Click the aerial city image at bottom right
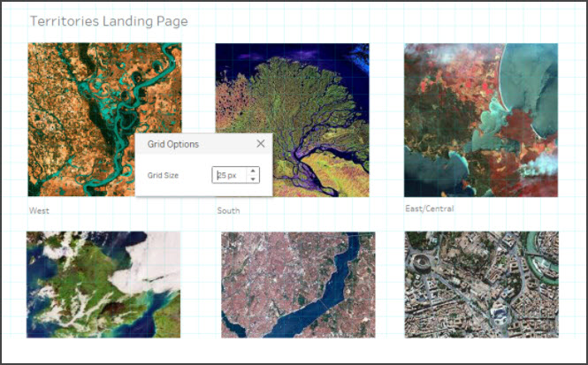 coord(481,285)
